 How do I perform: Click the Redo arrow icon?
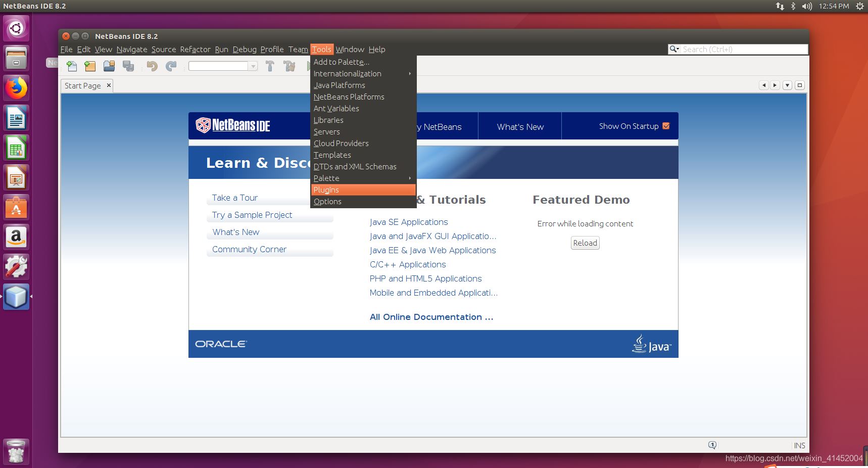171,66
